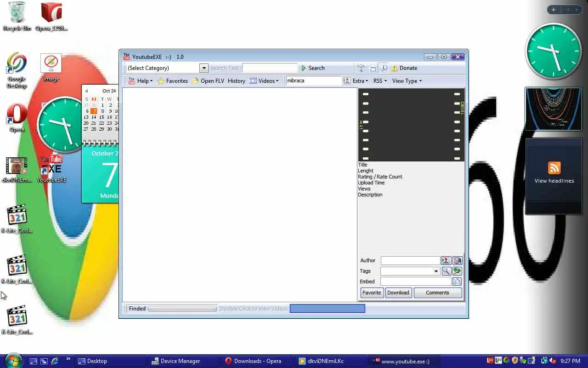Select the dkviDNEm video file icon
Image resolution: width=588 pixels, height=368 pixels.
point(17,170)
